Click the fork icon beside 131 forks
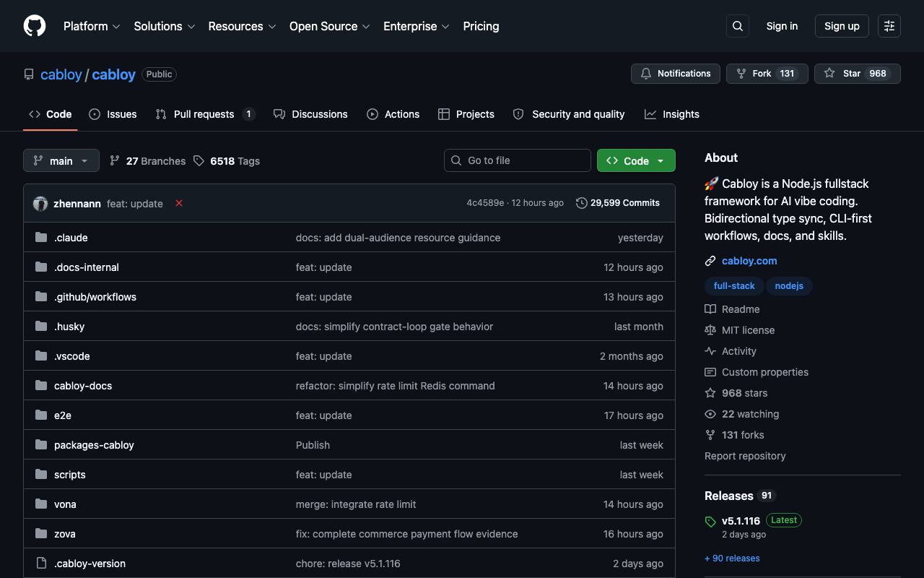The height and width of the screenshot is (578, 924). pos(710,435)
